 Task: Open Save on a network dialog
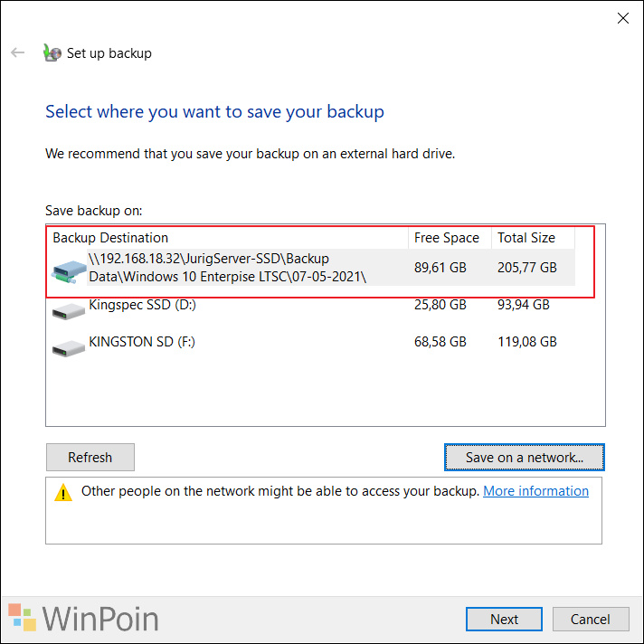click(x=525, y=457)
